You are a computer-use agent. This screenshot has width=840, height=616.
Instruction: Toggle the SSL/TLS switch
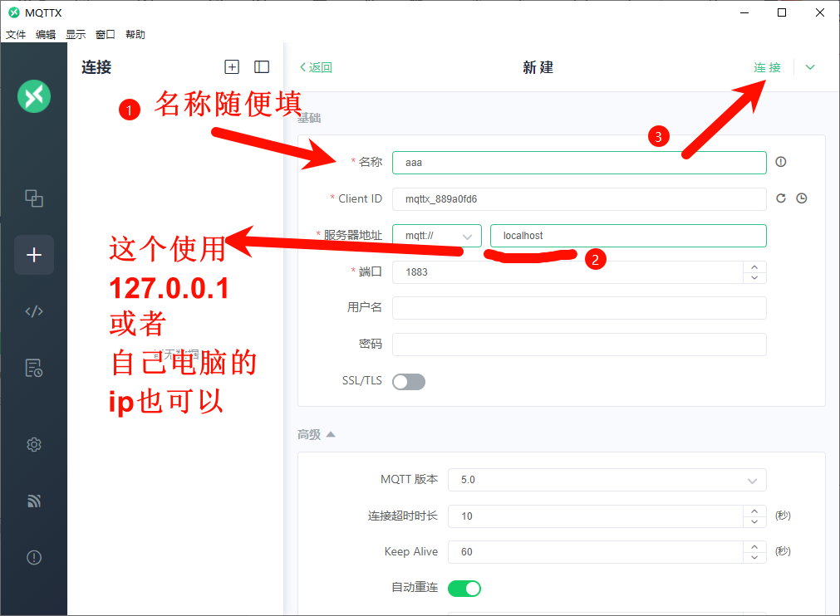409,382
